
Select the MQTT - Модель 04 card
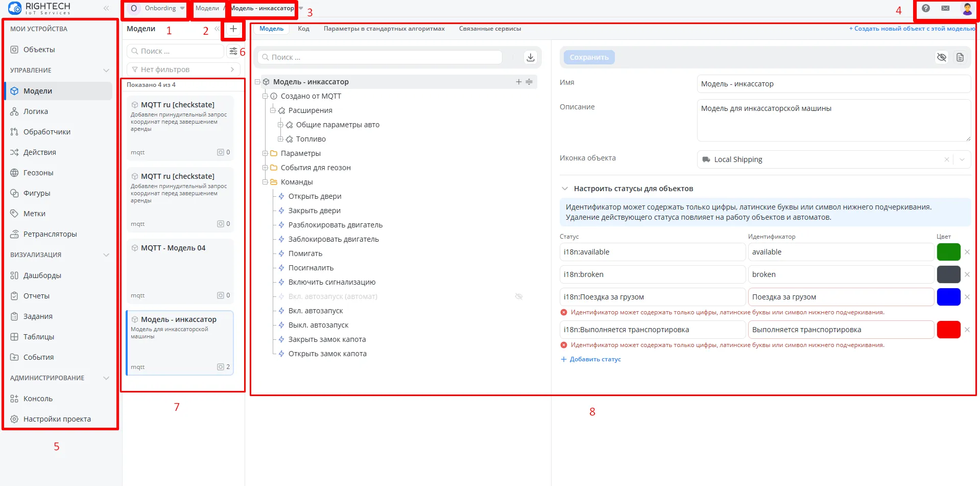pos(180,271)
